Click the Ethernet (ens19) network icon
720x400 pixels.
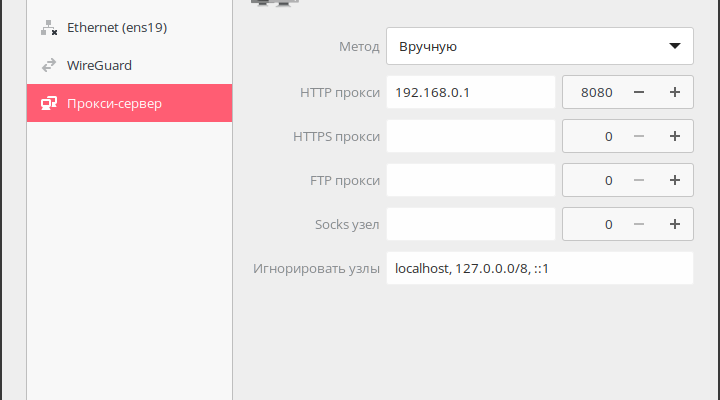(x=47, y=28)
